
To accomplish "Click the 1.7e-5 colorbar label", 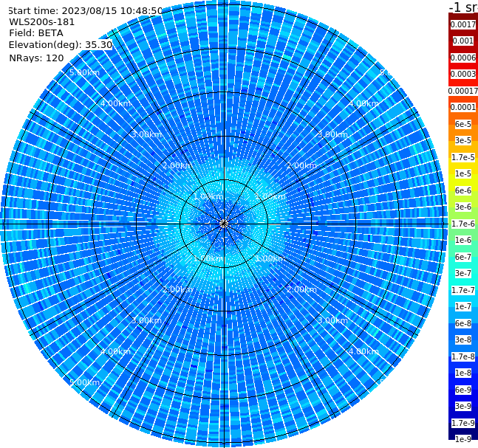I will 463,157.
